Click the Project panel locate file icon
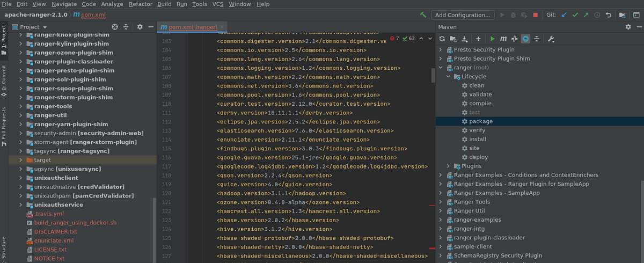The image size is (644, 263). (x=115, y=27)
